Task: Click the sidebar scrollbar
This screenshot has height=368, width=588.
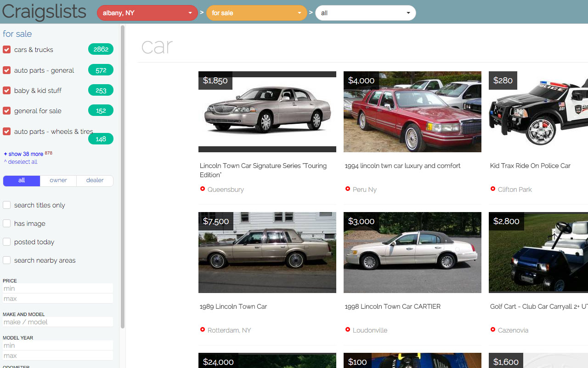Action: (x=123, y=177)
